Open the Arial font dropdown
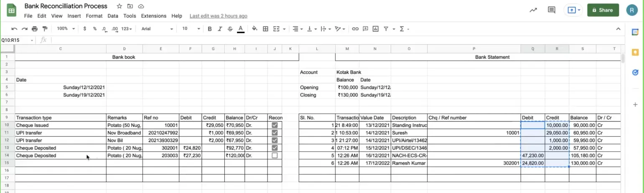Image resolution: width=644 pixels, height=193 pixels. point(157,29)
